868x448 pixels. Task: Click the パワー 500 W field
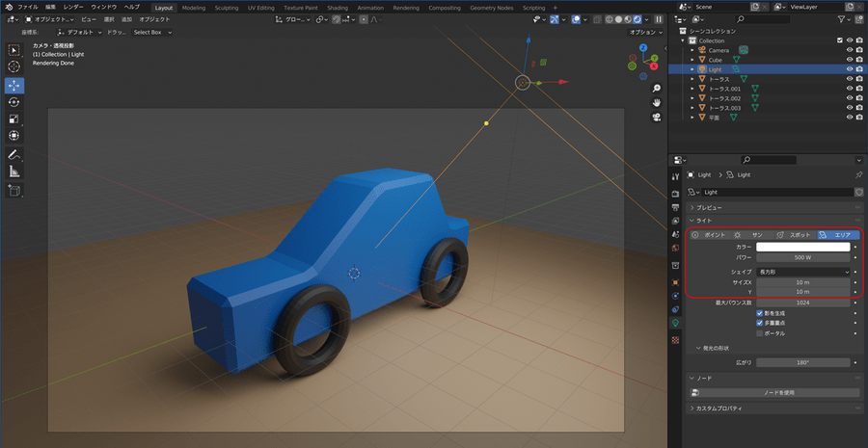[803, 258]
